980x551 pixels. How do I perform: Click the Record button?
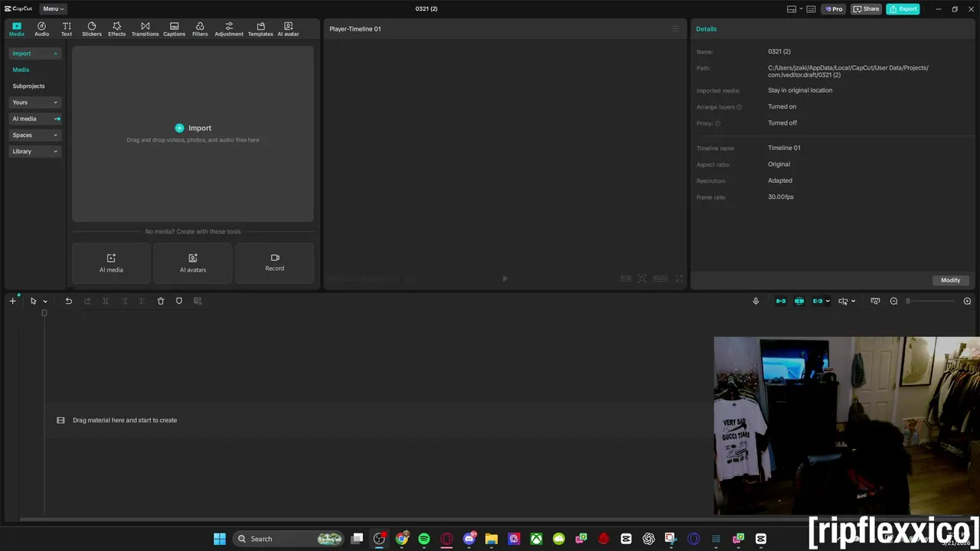pos(275,262)
